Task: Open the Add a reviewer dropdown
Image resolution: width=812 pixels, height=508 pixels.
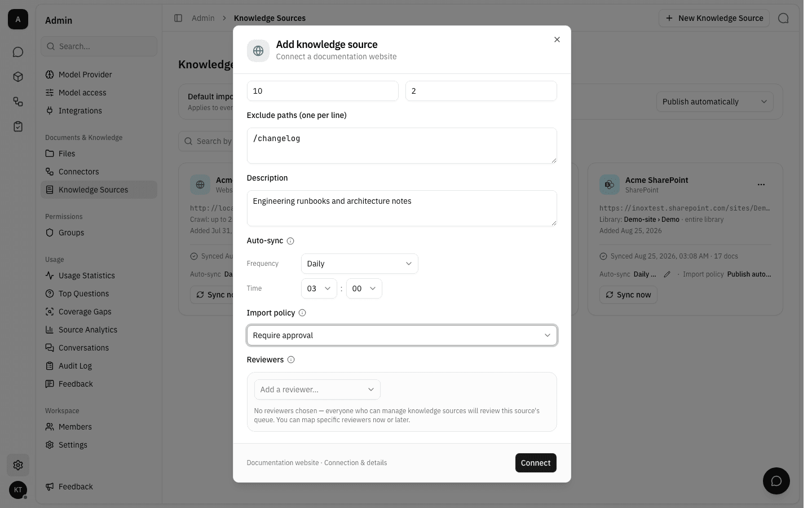Action: [317, 389]
